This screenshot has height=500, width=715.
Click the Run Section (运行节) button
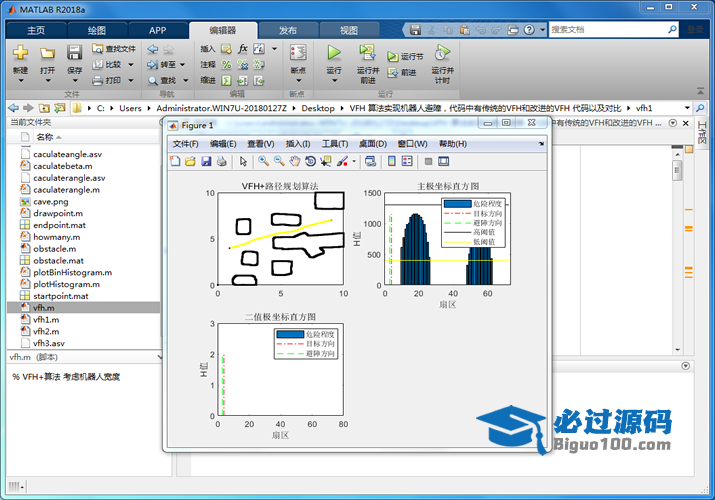click(x=405, y=57)
